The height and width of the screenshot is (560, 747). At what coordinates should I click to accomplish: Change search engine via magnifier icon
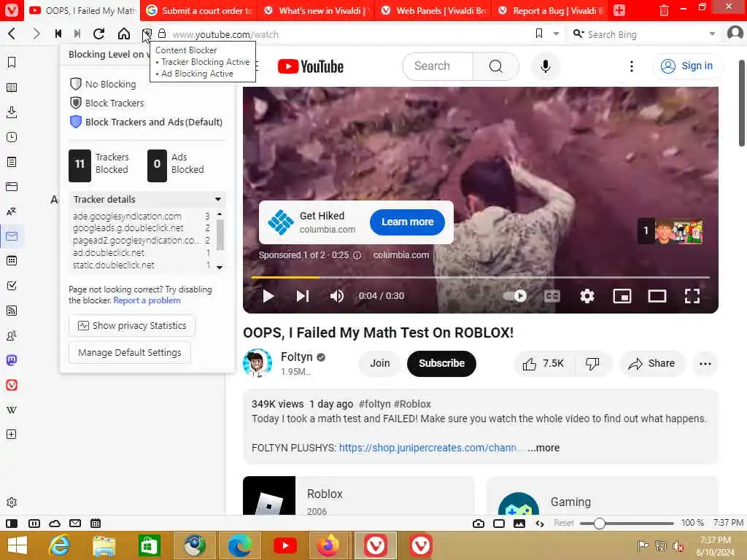pyautogui.click(x=578, y=34)
